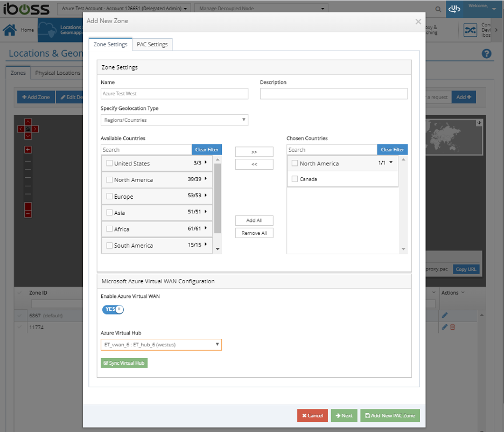Pan the map down with the arrow

click(x=28, y=136)
